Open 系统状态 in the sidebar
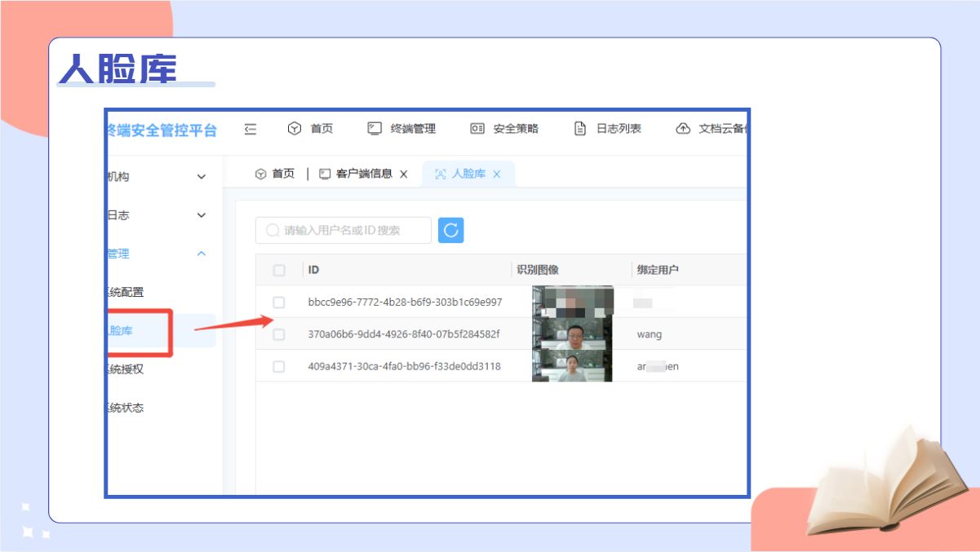The width and height of the screenshot is (980, 552). coord(126,408)
